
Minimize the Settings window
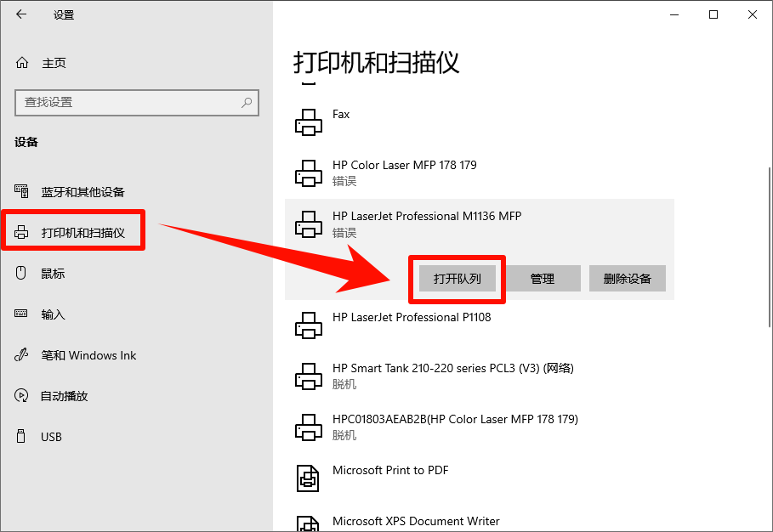click(x=674, y=14)
